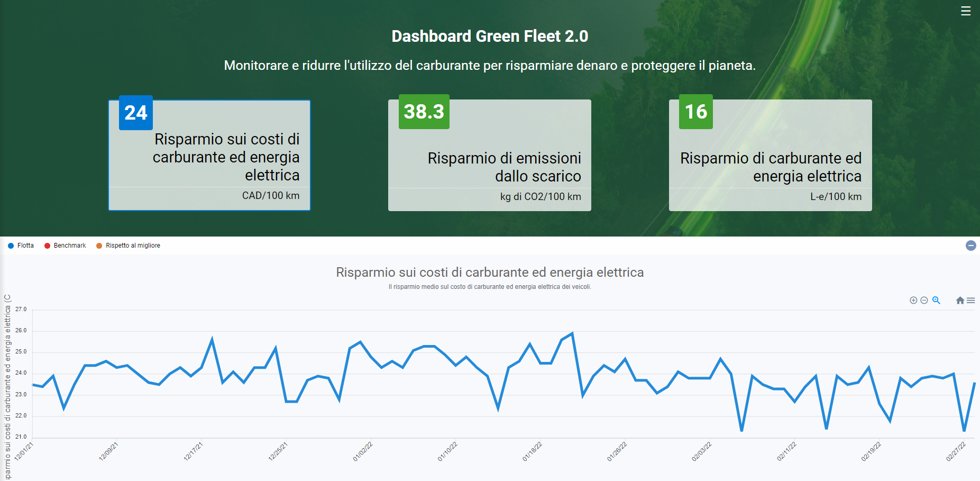Collapse the legend bar with the minus button
Screen dimensions: 980x481
tap(972, 245)
